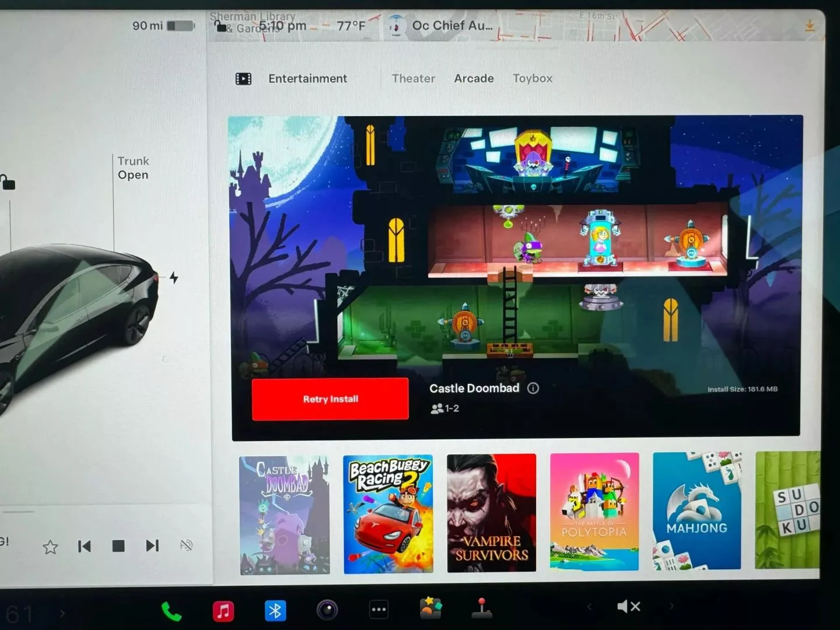Screen dimensions: 840x630
Task: Unmute the volume speaker icon
Action: coord(628,607)
